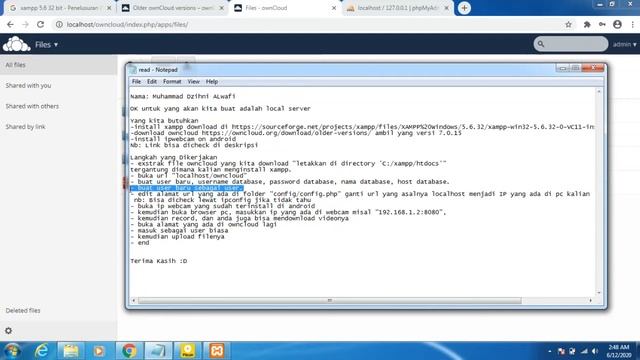Image resolution: width=640 pixels, height=360 pixels.
Task: Open network status tray icon
Action: click(584, 351)
